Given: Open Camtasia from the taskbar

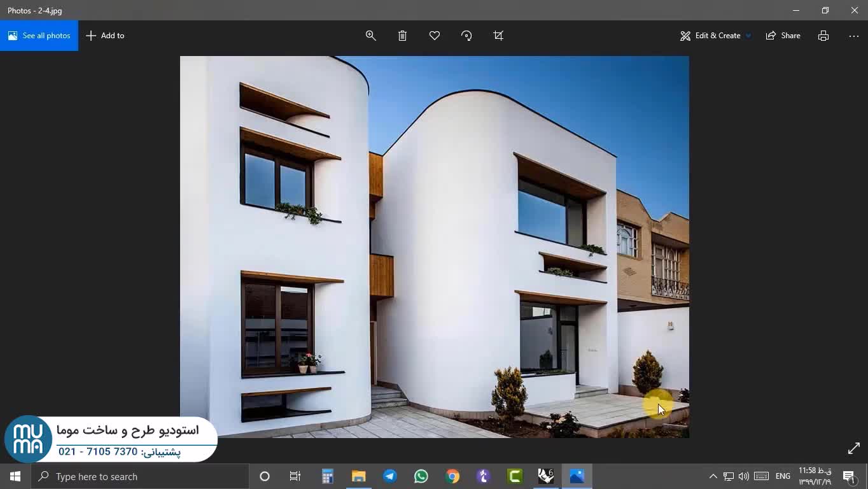Looking at the screenshot, I should pos(514,476).
